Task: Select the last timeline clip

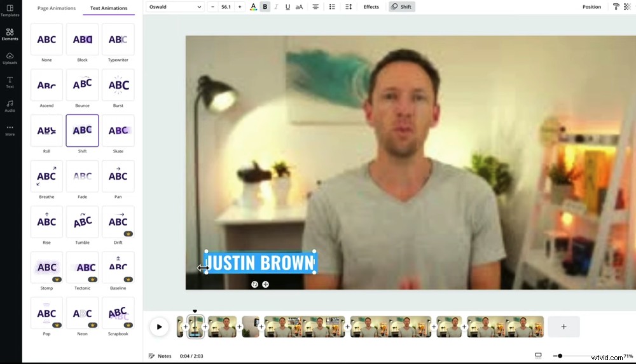Action: pyautogui.click(x=505, y=327)
